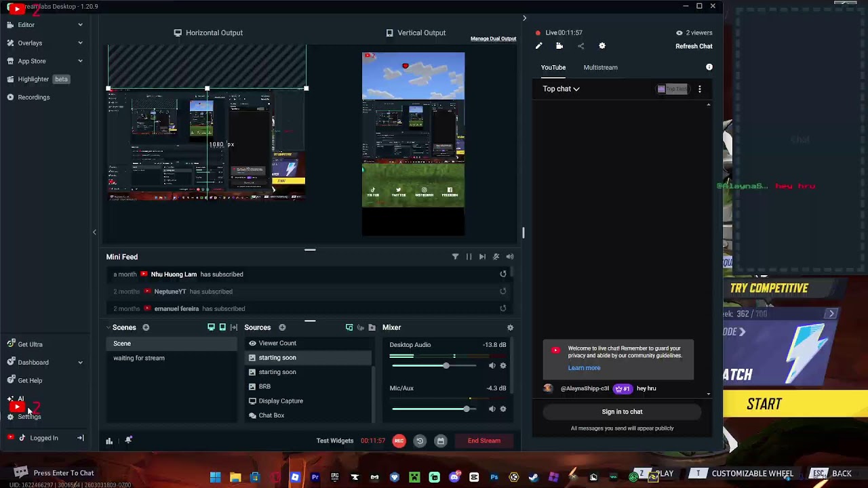Click Refresh Chat
868x488 pixels.
(x=694, y=46)
